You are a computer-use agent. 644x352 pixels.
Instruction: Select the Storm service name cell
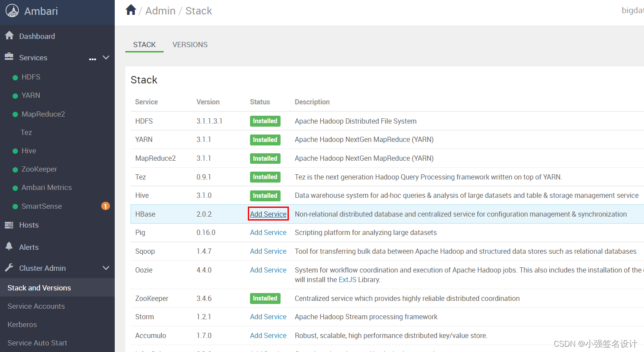[x=144, y=317]
